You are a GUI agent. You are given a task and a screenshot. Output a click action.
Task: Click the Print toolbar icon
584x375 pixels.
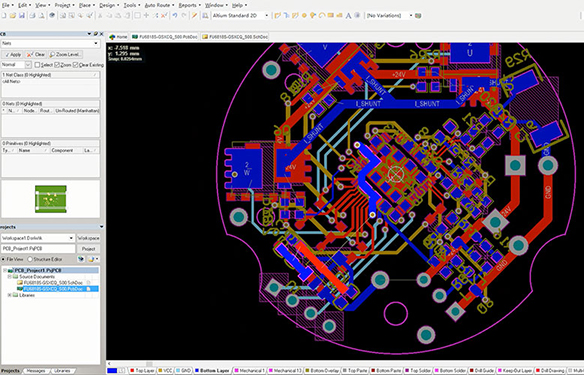(32, 16)
